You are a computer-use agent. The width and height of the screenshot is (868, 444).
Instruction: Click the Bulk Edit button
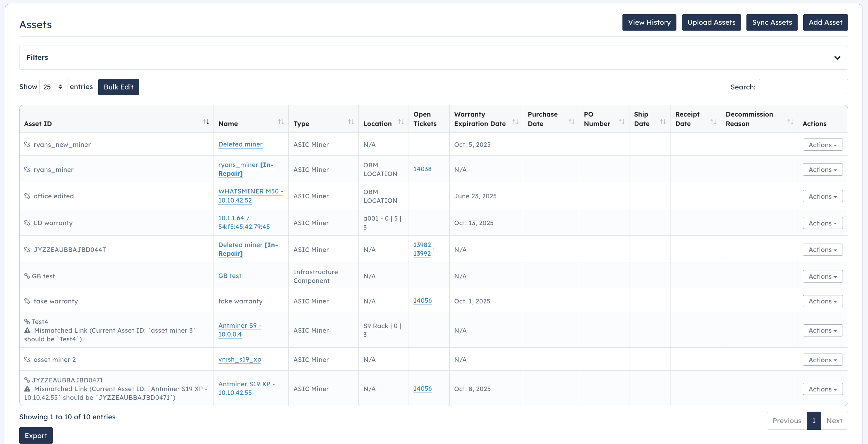[118, 87]
